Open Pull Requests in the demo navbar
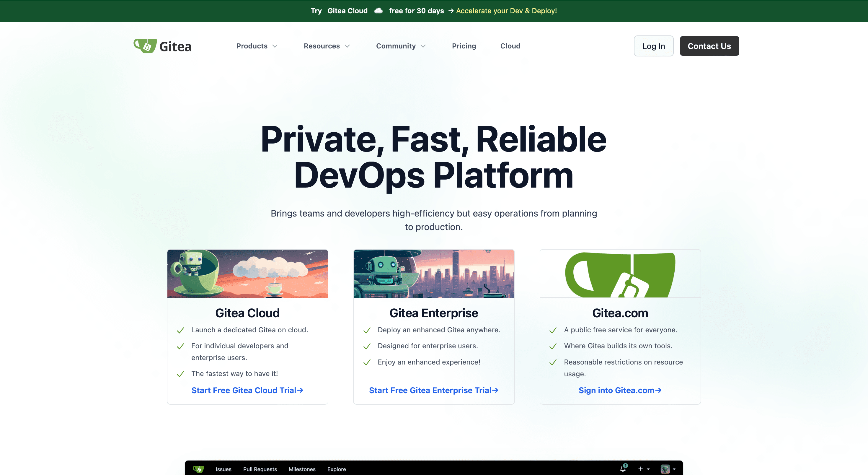 260,469
